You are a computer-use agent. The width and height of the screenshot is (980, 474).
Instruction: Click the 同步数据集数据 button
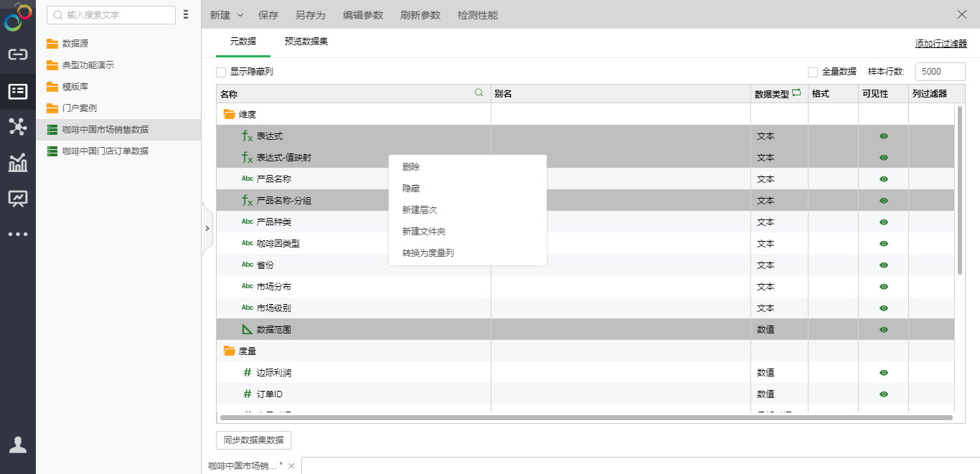coord(253,440)
